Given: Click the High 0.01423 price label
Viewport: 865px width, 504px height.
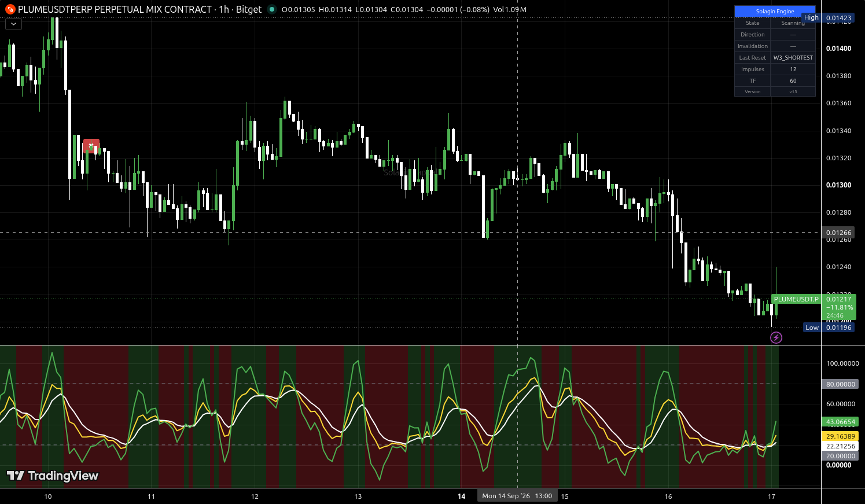Looking at the screenshot, I should click(x=828, y=18).
